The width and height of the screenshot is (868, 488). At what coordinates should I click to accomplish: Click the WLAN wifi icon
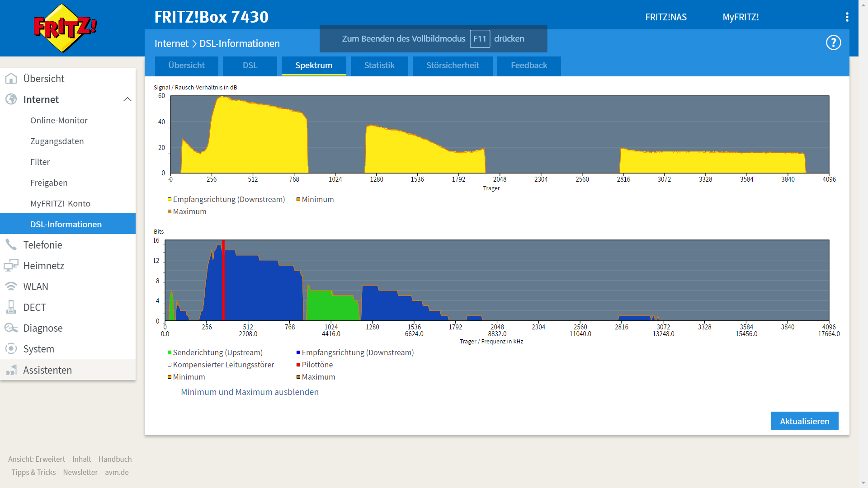pos(11,286)
